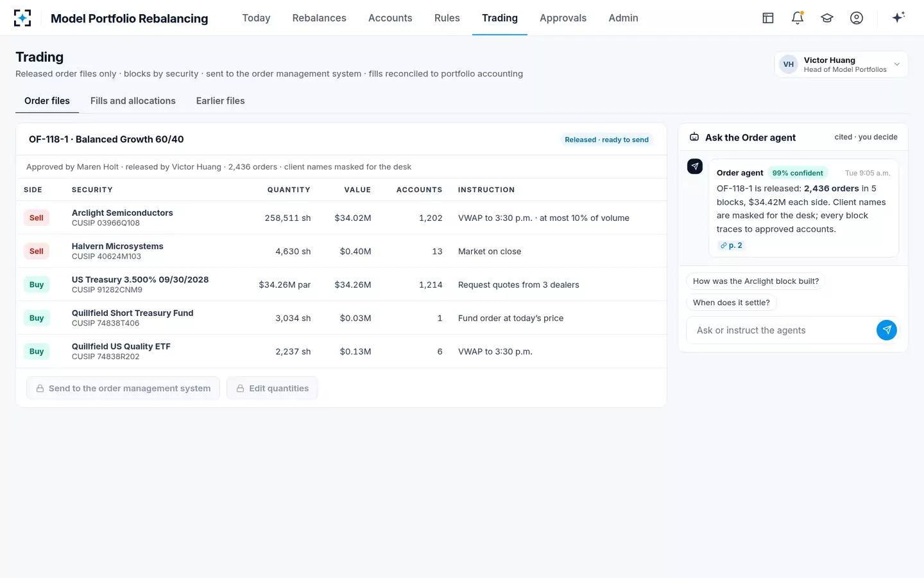Go to the Today menu
The image size is (924, 578).
click(x=256, y=18)
